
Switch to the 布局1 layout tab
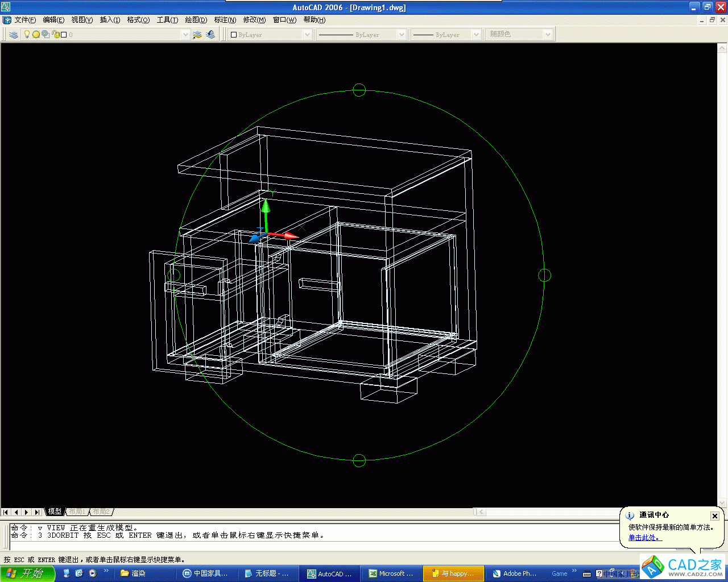click(x=77, y=512)
